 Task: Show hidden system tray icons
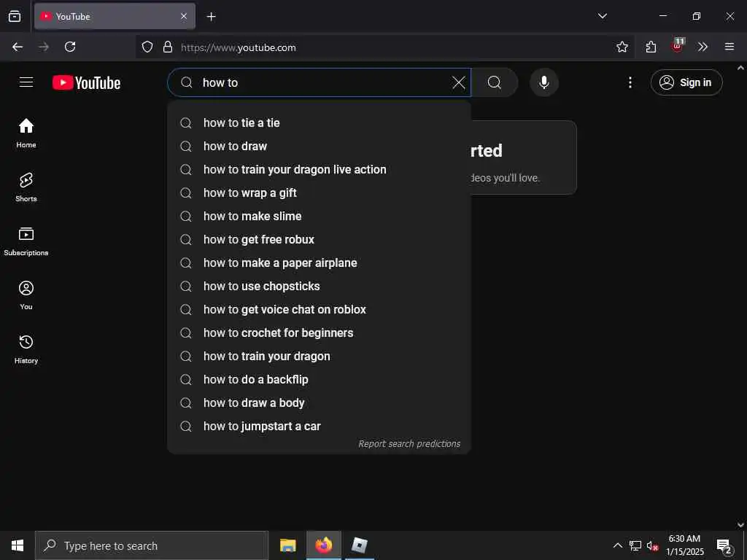click(617, 545)
